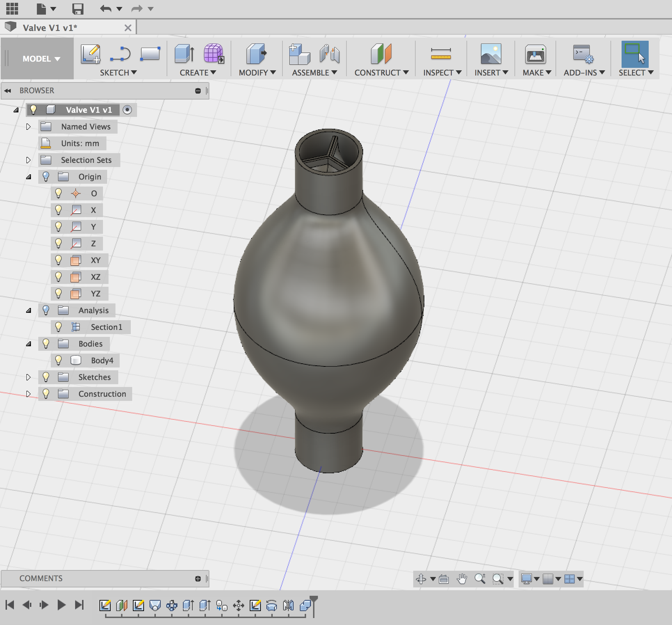Select the Loft feature in timeline

(x=155, y=606)
